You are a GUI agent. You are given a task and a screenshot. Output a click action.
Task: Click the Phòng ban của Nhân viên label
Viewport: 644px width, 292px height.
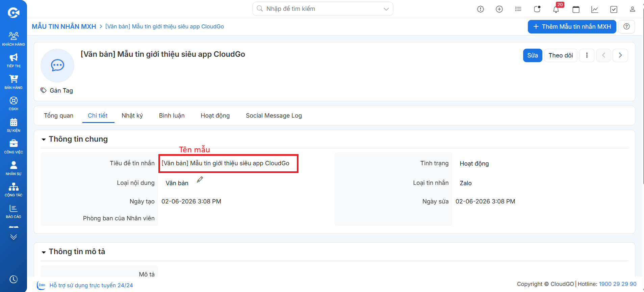[x=119, y=218]
